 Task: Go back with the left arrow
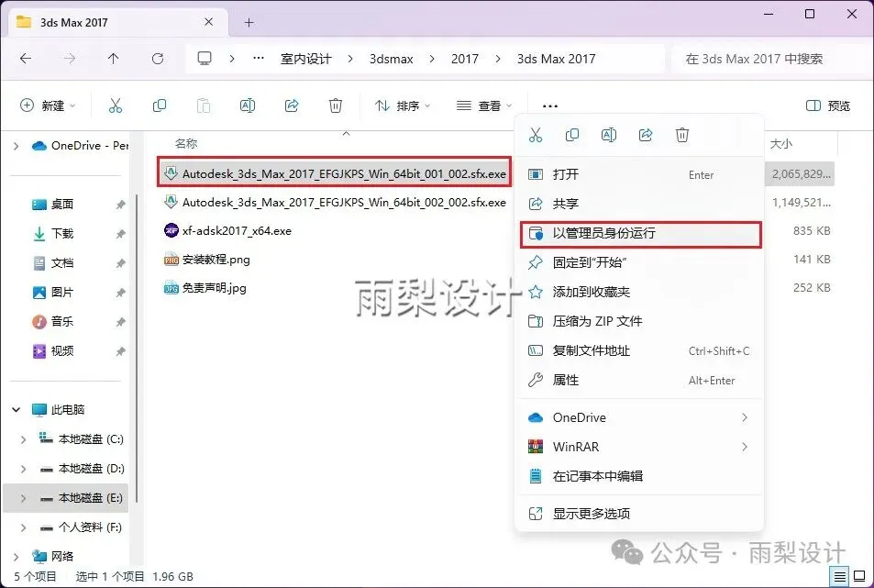coord(26,59)
